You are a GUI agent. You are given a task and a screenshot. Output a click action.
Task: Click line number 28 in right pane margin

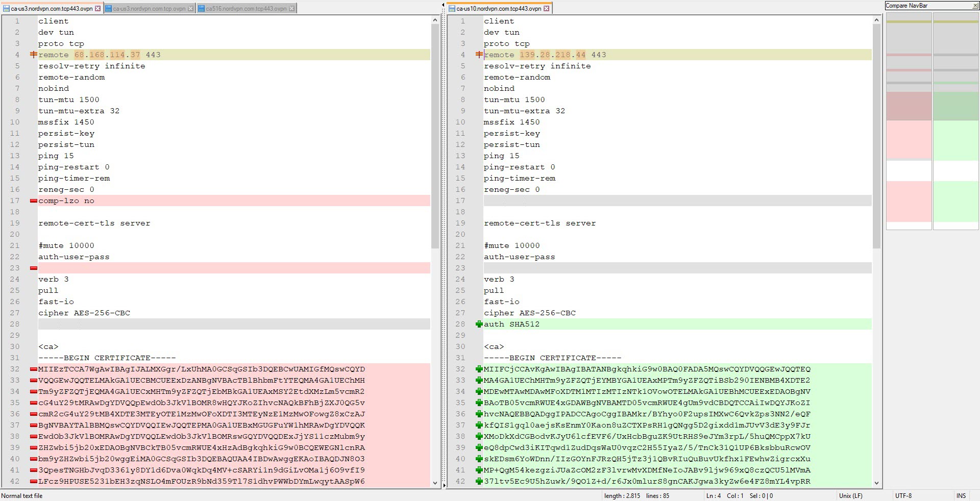point(460,324)
